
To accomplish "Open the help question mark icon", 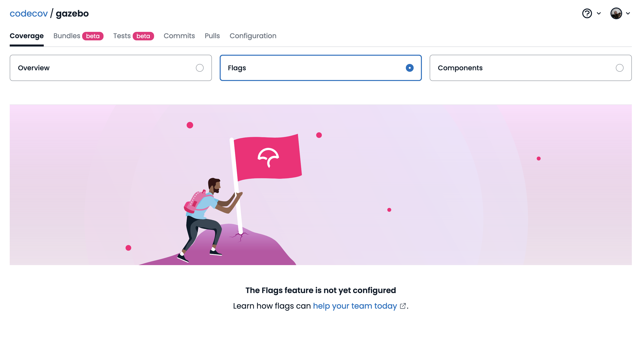I will [x=587, y=13].
